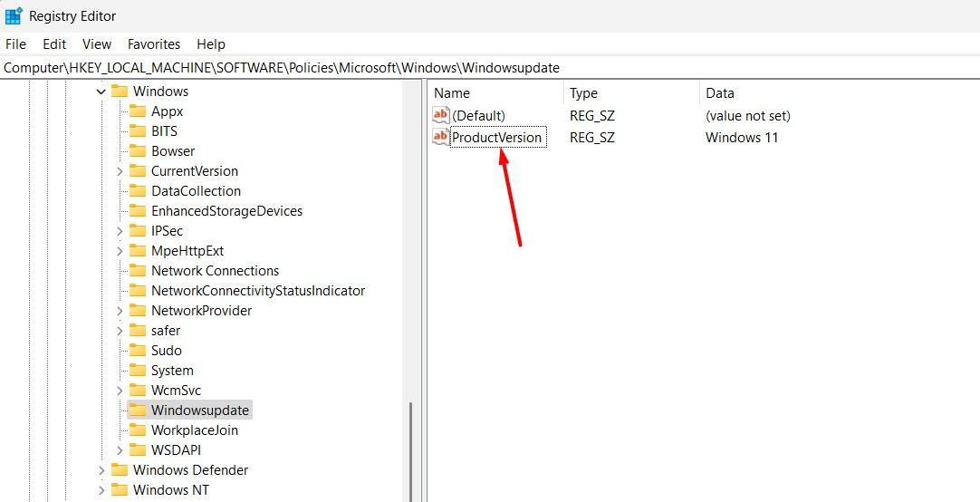Click the WcmSvc folder icon
Screen dimensions: 980x502
click(138, 391)
